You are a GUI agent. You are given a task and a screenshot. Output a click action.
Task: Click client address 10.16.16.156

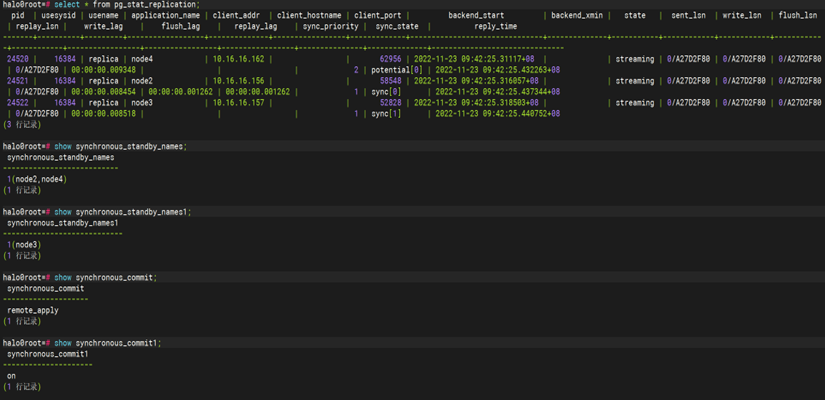coord(238,81)
